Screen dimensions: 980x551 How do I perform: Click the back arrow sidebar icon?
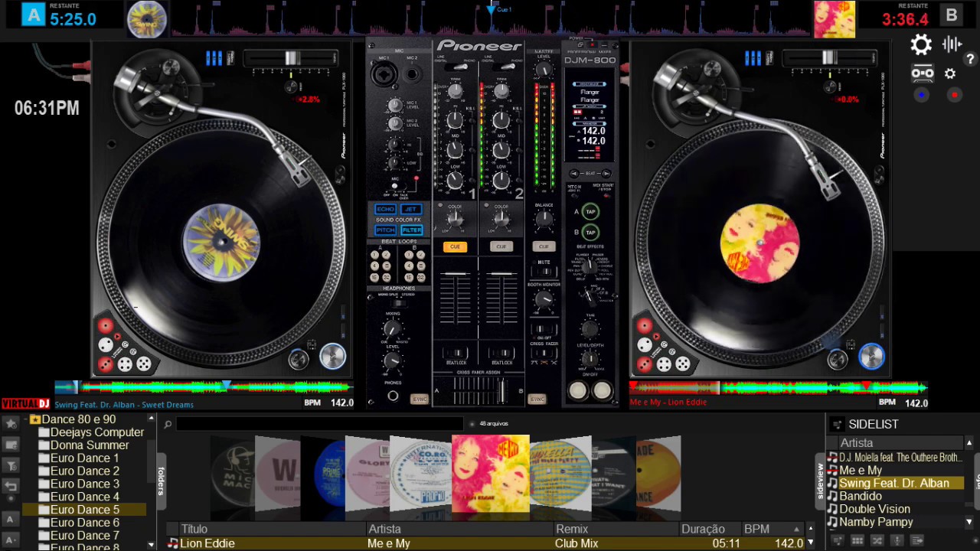11,486
